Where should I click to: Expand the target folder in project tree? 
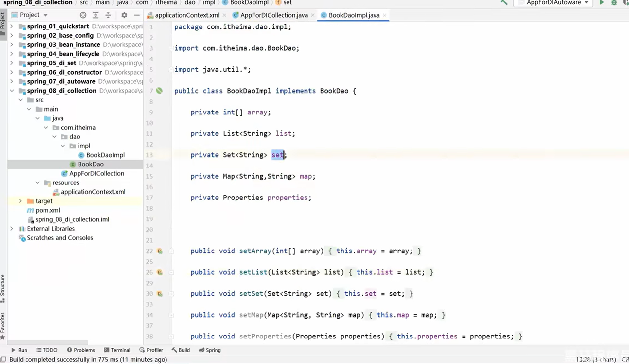coord(20,201)
